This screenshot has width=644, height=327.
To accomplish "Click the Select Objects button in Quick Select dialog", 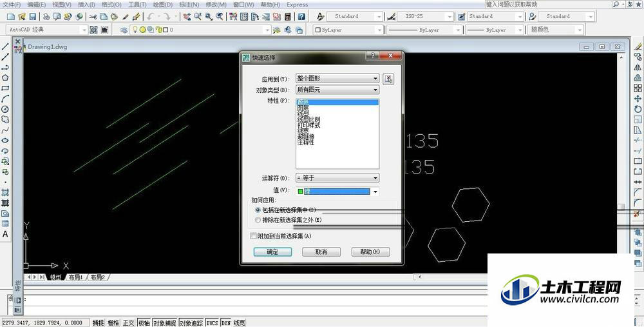I will (388, 79).
